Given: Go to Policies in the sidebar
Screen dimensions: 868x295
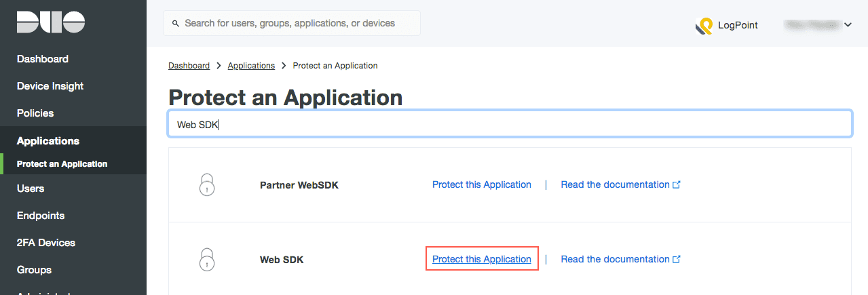Looking at the screenshot, I should pos(35,113).
